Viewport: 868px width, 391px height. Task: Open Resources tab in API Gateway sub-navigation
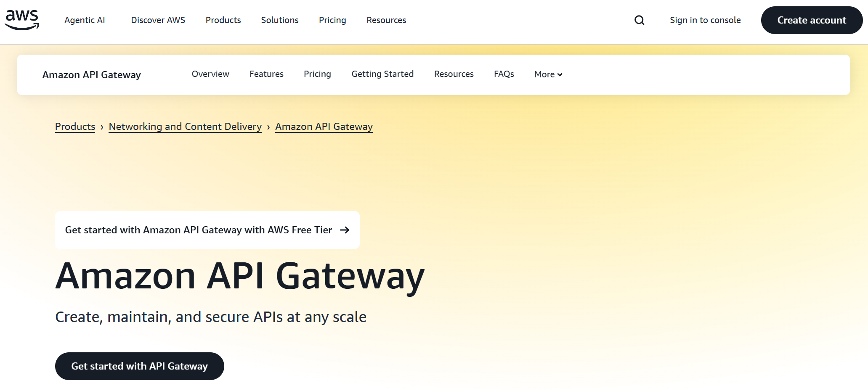tap(454, 74)
